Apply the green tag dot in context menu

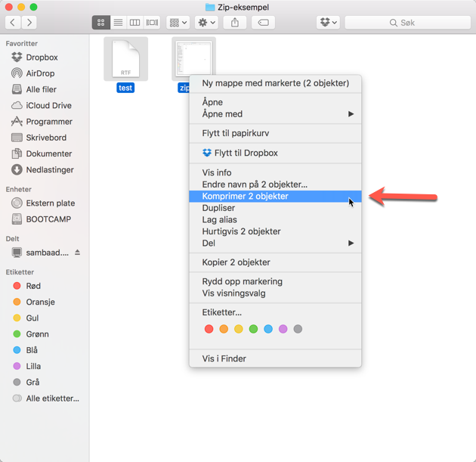pyautogui.click(x=253, y=329)
